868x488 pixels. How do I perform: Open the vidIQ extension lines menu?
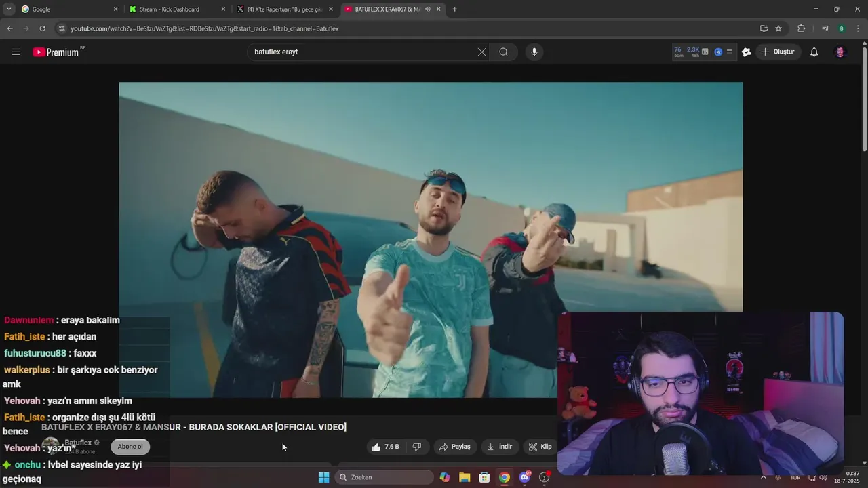(730, 52)
